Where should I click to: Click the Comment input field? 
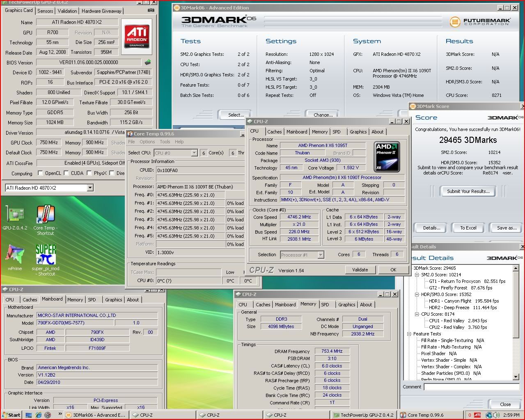point(472,387)
